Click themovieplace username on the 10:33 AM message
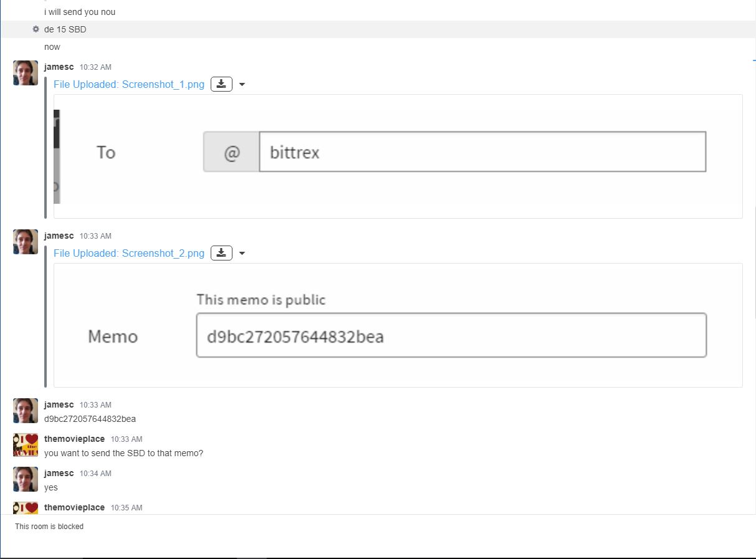 click(x=74, y=439)
